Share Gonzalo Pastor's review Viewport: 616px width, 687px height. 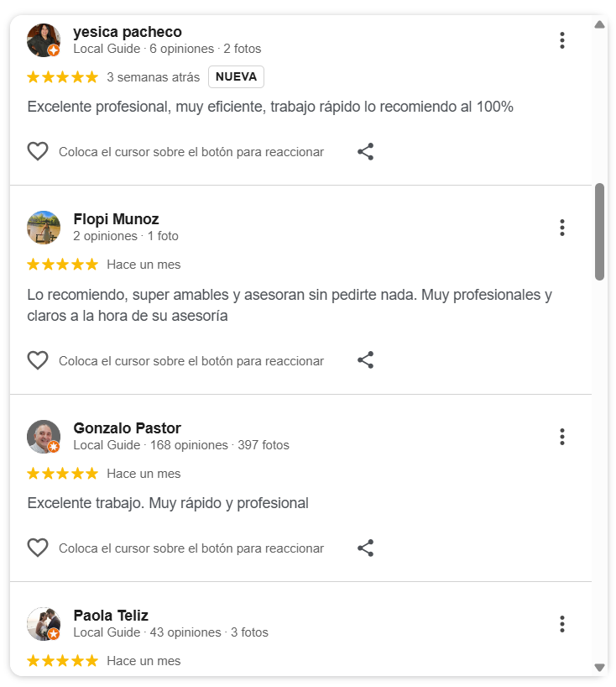click(365, 548)
